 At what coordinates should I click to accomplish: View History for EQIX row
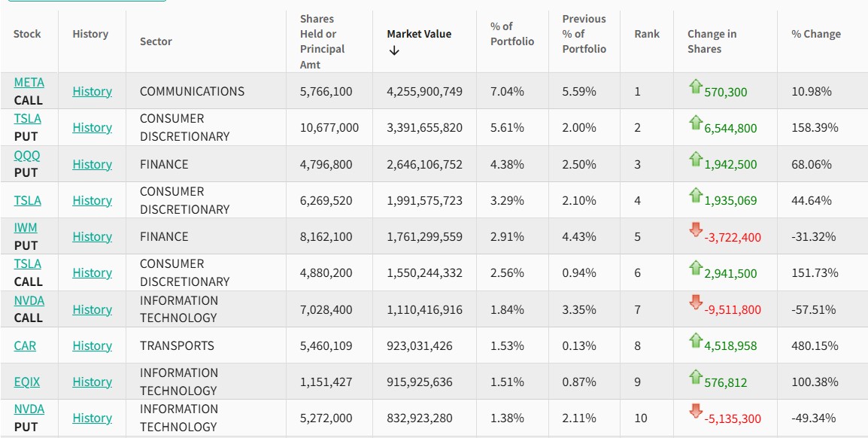pos(92,382)
